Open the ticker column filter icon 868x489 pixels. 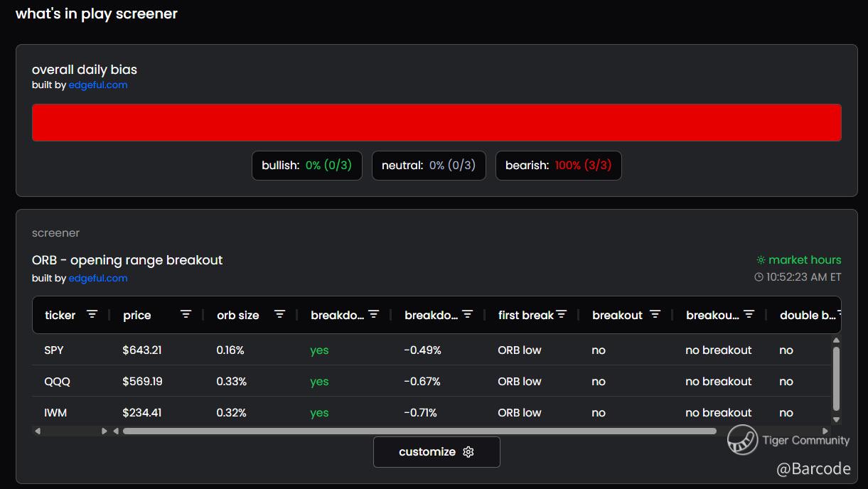click(x=92, y=314)
